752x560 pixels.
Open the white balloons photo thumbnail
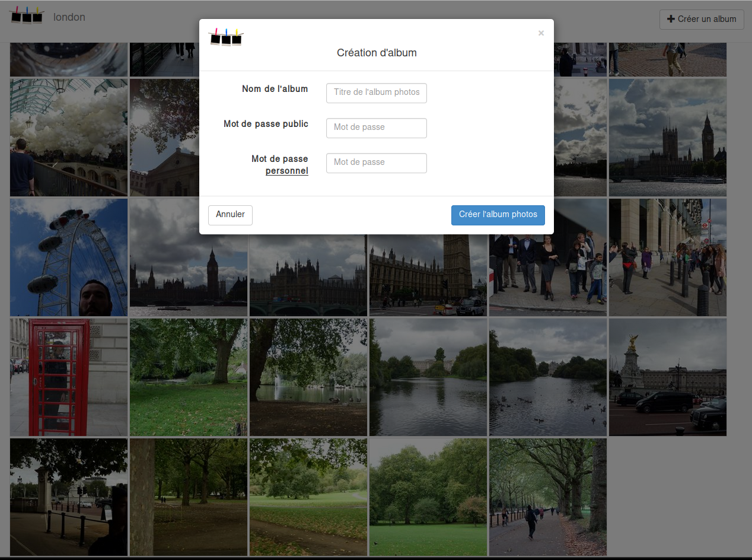pyautogui.click(x=69, y=138)
